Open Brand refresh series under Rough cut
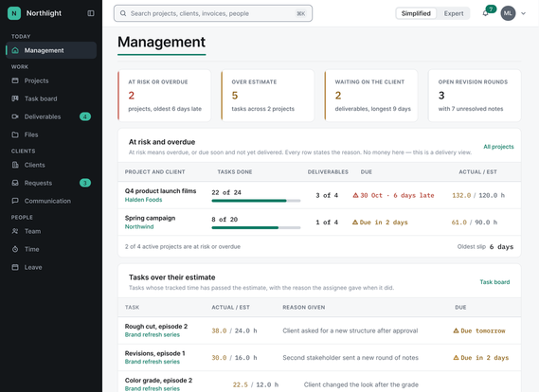 click(x=153, y=334)
